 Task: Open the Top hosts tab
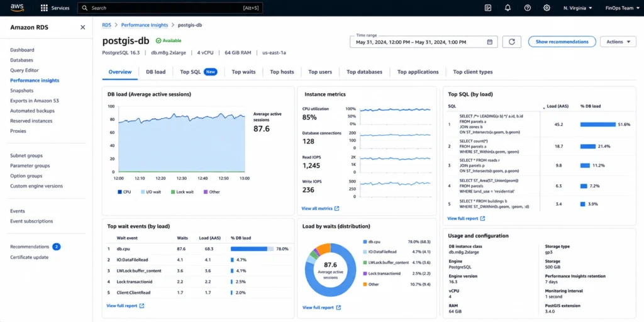282,72
